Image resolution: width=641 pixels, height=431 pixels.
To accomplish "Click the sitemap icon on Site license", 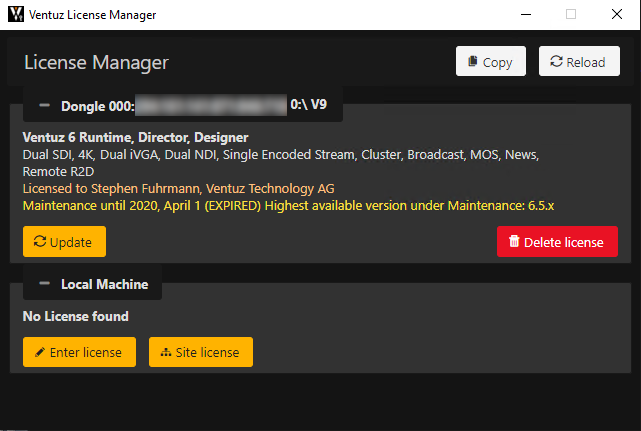I will [x=165, y=352].
